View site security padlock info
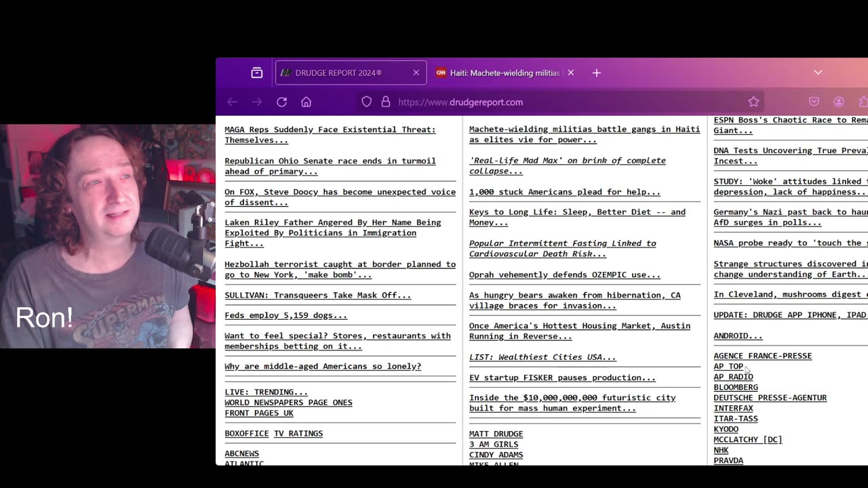Viewport: 868px width, 488px height. 386,102
